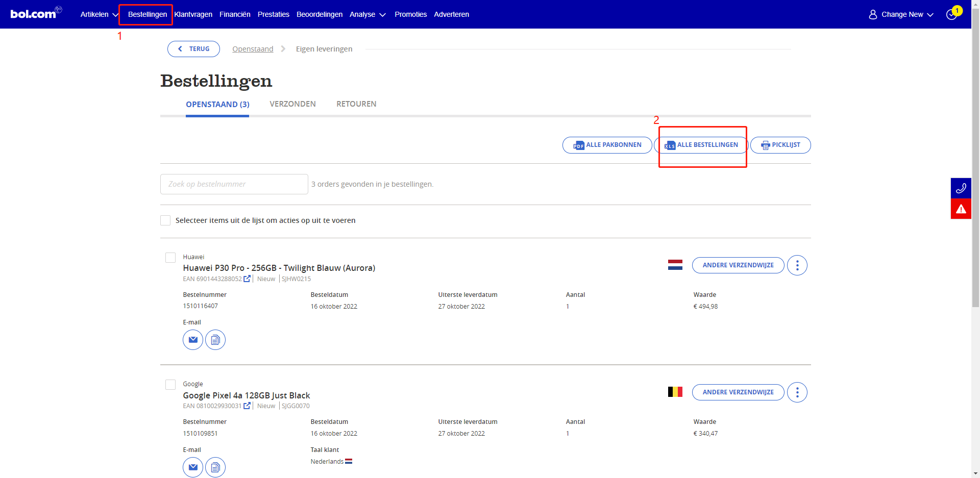Switch to the Verzonden tab

tap(292, 104)
